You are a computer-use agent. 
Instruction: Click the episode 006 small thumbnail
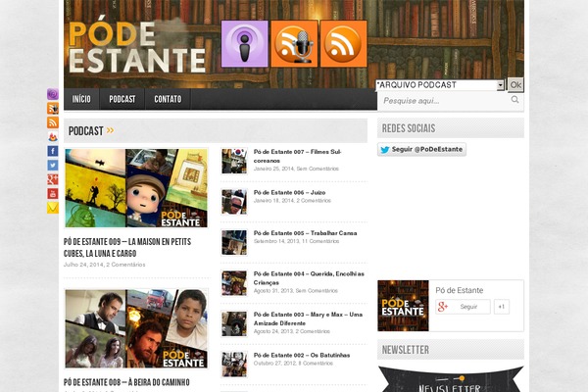pos(234,202)
